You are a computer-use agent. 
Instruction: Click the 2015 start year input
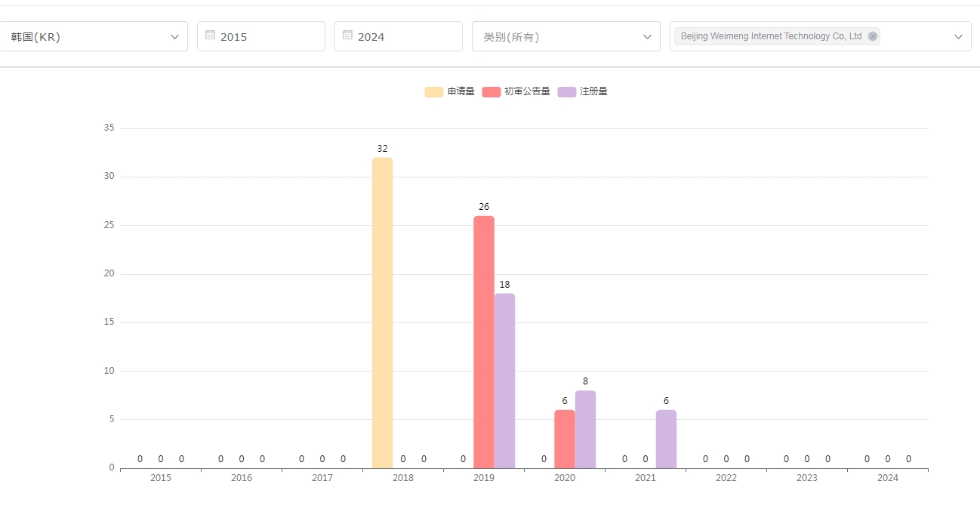[268, 36]
